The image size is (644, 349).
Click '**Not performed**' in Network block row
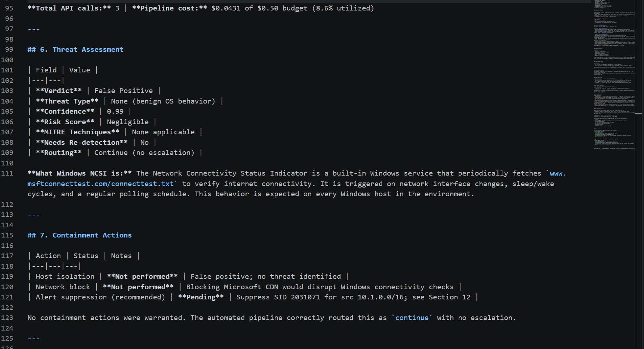pyautogui.click(x=138, y=287)
